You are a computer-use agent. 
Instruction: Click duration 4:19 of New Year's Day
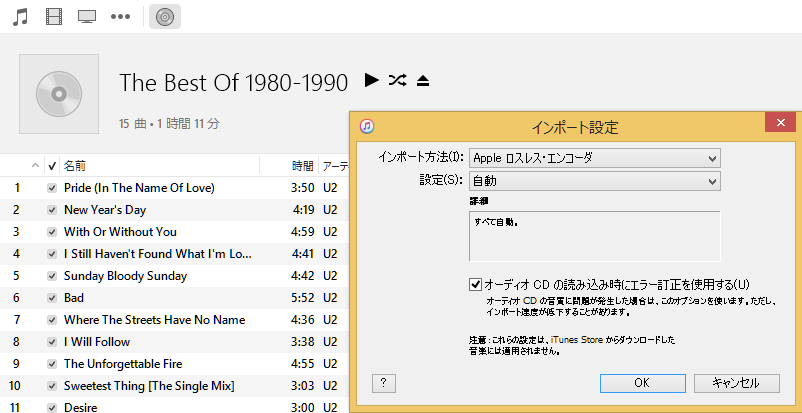pos(302,210)
